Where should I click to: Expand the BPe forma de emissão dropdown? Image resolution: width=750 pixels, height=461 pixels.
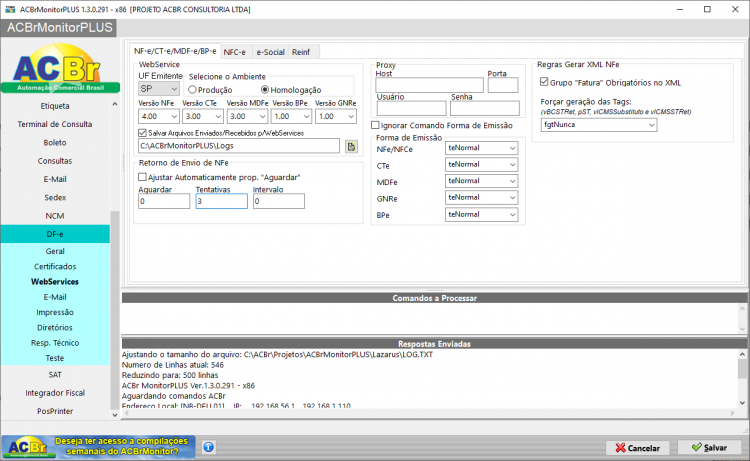482,215
